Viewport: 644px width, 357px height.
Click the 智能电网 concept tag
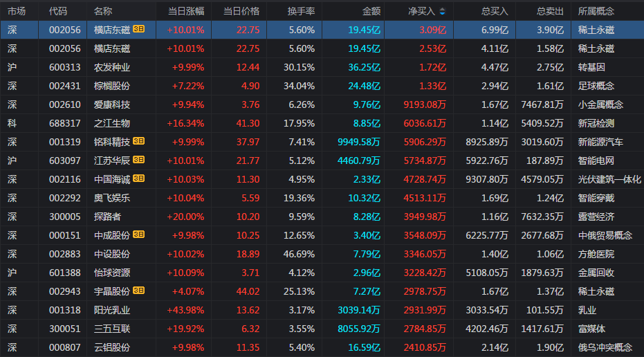pos(596,161)
